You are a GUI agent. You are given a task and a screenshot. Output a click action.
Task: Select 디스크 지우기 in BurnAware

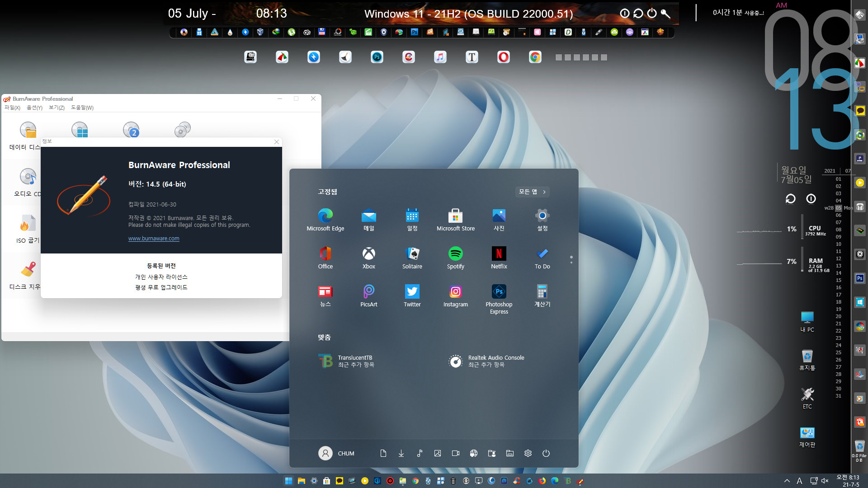point(25,276)
